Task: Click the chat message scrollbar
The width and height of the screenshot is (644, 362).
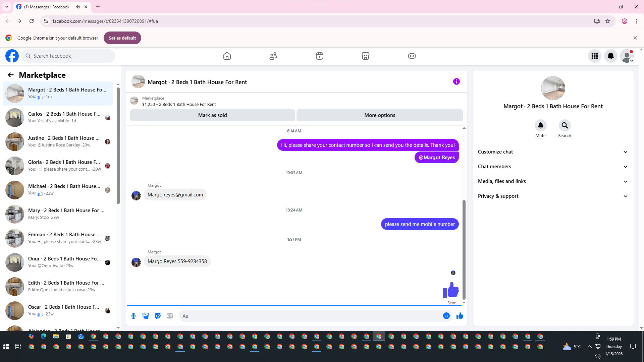Action: (x=464, y=250)
